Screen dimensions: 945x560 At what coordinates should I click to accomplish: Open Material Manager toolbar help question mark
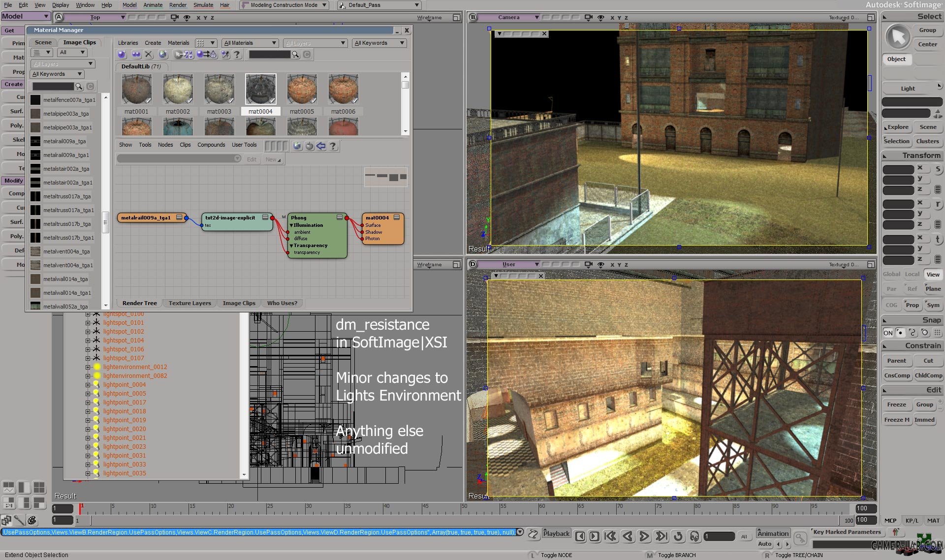coord(237,55)
